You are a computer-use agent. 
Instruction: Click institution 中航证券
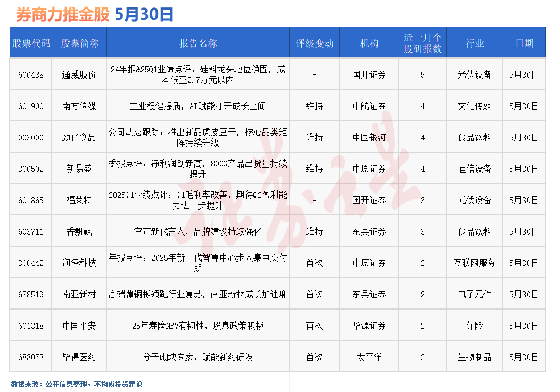(369, 106)
